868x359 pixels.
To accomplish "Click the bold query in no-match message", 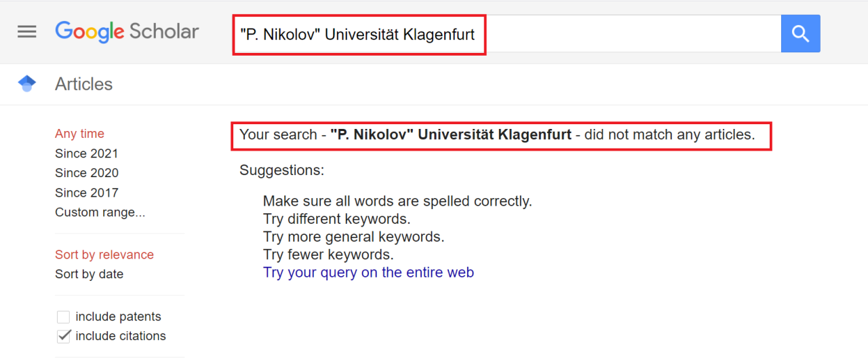I will coord(451,135).
